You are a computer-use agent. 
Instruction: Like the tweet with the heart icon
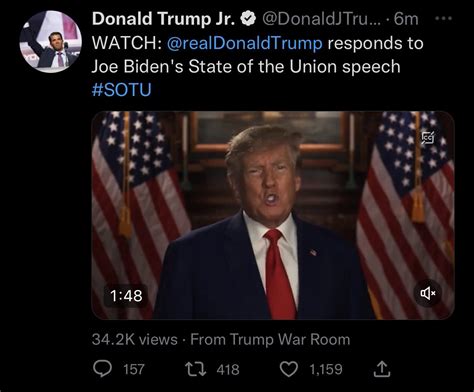click(288, 369)
